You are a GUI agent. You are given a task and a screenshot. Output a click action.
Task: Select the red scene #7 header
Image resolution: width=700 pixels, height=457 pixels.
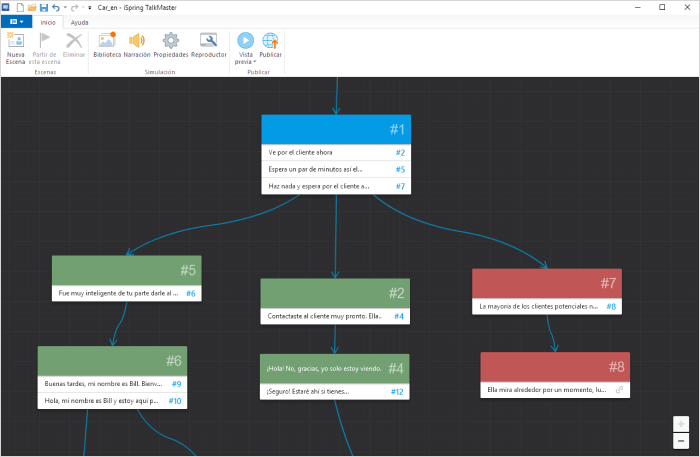pos(547,283)
